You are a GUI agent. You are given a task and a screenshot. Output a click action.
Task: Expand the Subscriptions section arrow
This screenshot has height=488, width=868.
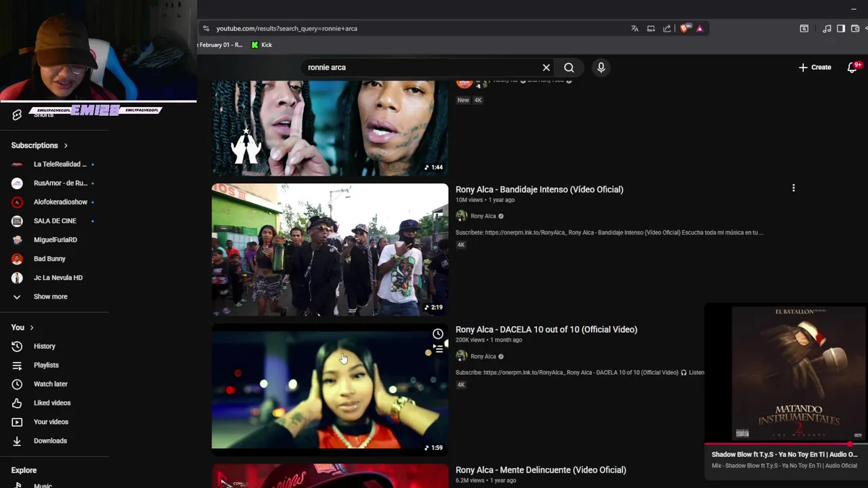coord(66,146)
